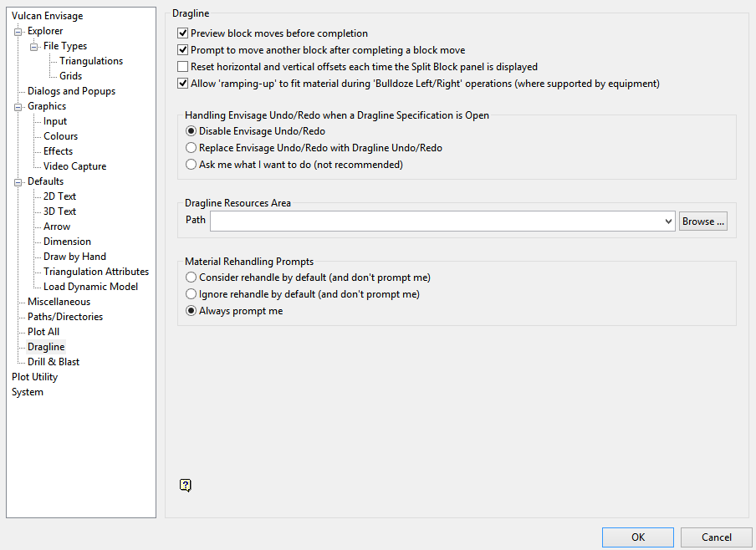This screenshot has width=756, height=550.
Task: Open the Dragline Resources Path dropdown
Action: point(667,222)
